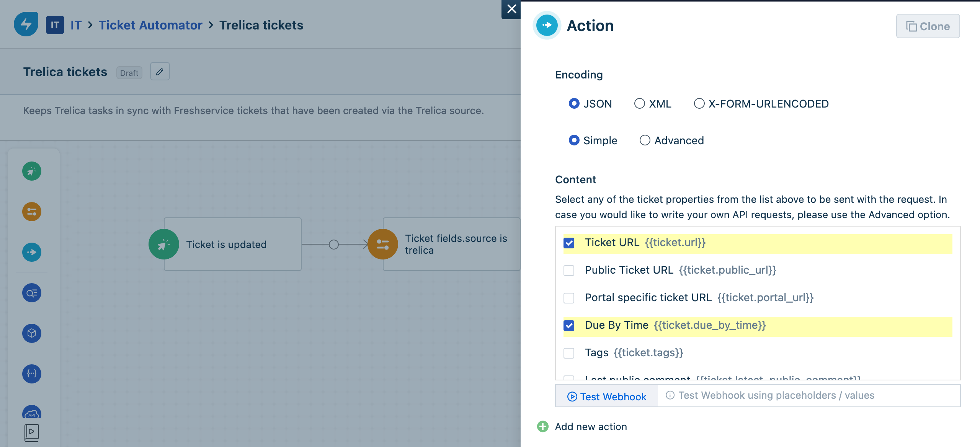
Task: Select the cube app node icon in sidebar
Action: click(32, 333)
